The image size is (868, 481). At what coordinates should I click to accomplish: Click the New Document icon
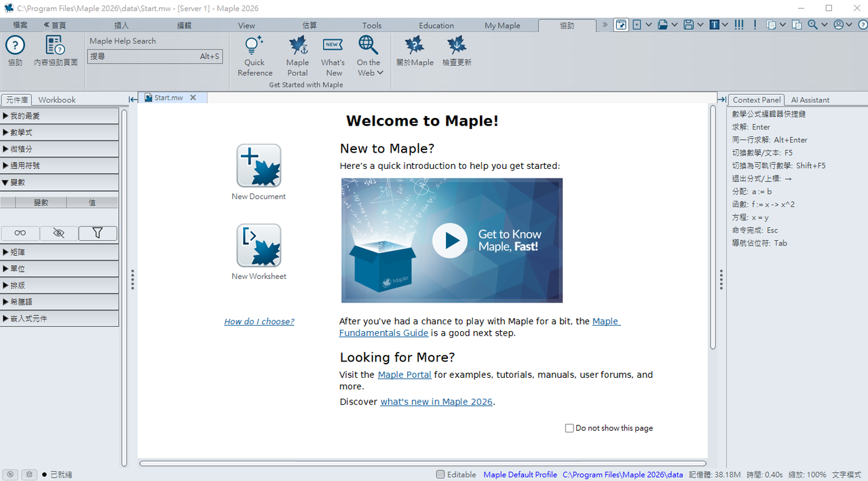259,166
